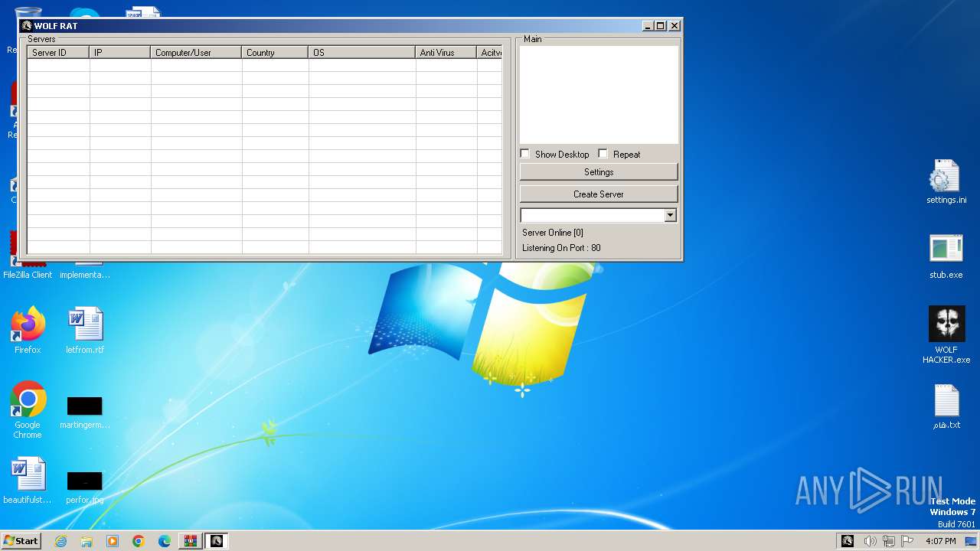
Task: Switch to WOLF RAT taskbar button
Action: click(x=217, y=541)
